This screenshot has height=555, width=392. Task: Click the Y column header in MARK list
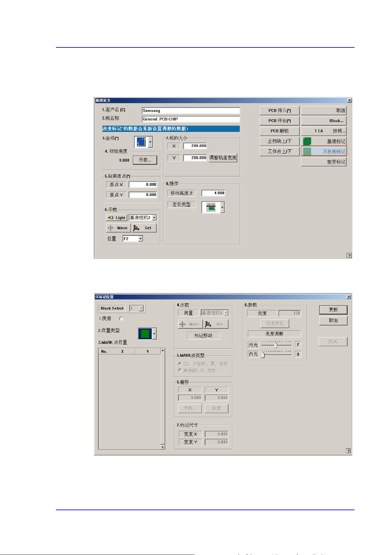[x=148, y=351]
